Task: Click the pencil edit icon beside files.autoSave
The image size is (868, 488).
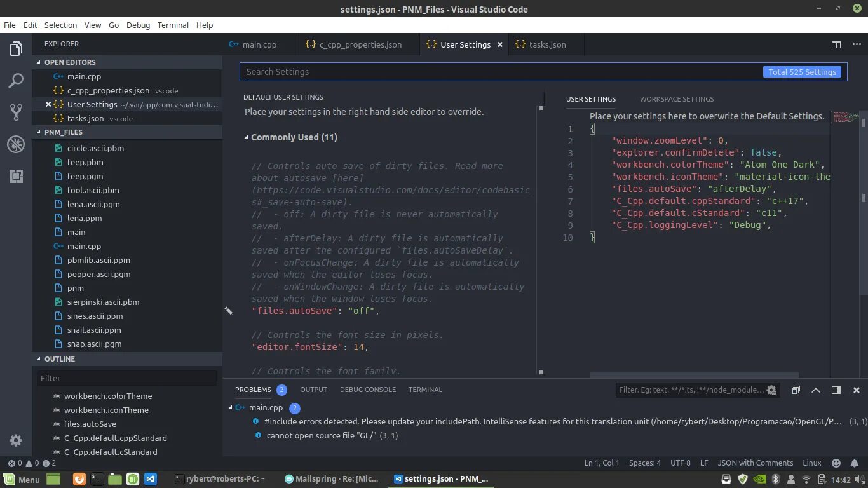Action: click(x=229, y=311)
